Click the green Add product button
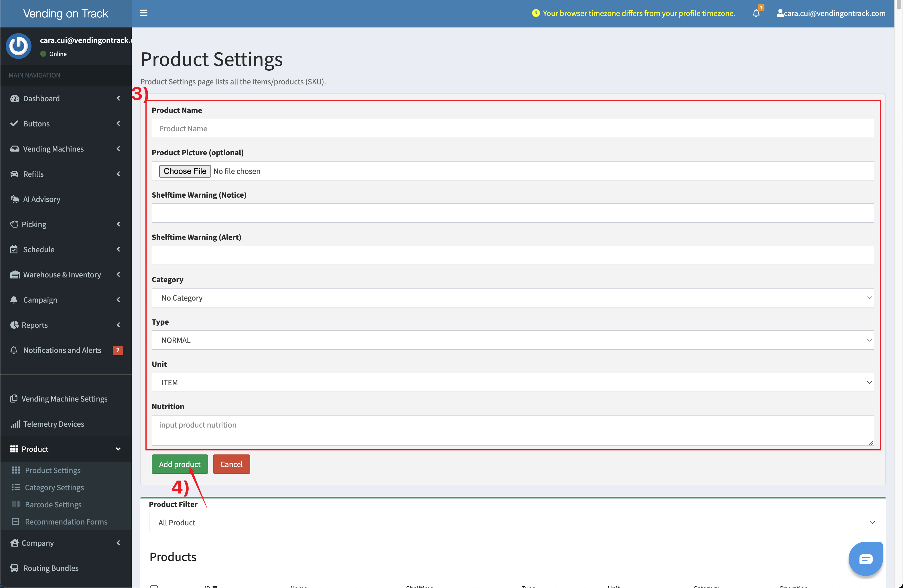 [x=180, y=464]
